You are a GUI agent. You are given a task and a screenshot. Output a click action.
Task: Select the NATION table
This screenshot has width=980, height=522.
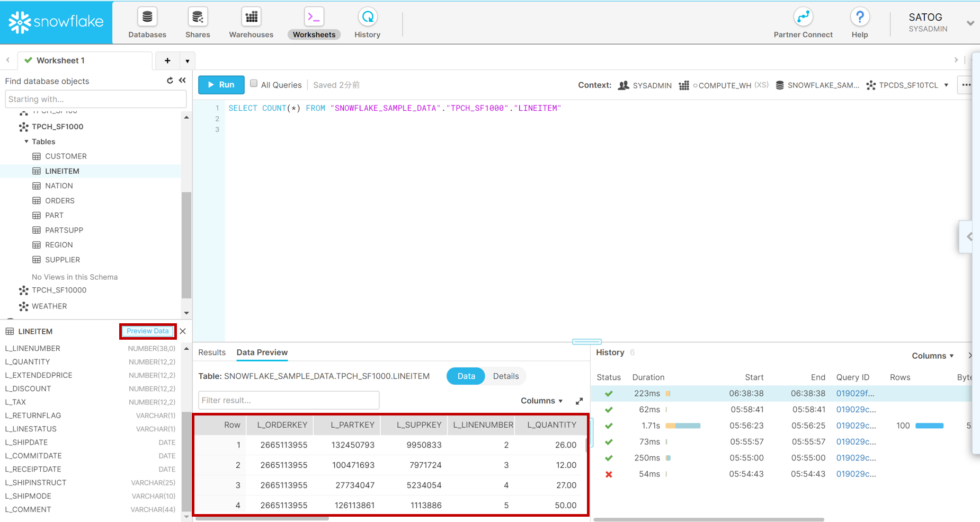pos(59,186)
